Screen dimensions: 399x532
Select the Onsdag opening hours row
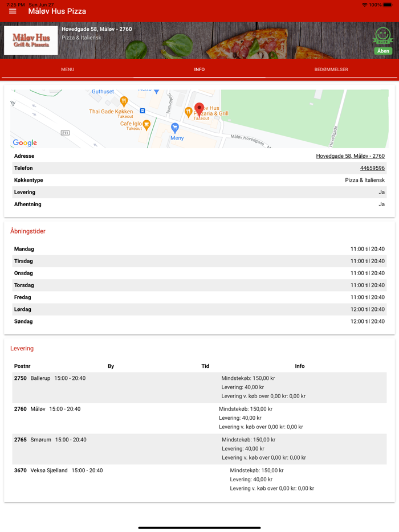point(199,273)
